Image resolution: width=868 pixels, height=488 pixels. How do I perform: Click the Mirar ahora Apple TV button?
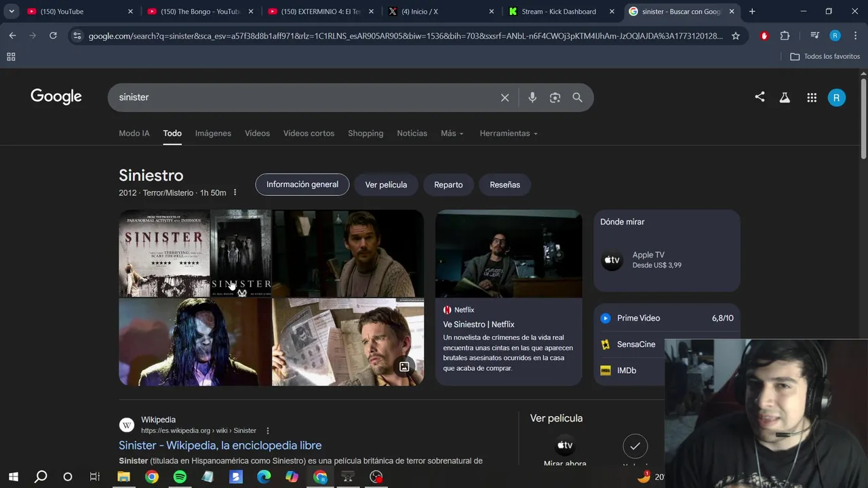point(565,451)
